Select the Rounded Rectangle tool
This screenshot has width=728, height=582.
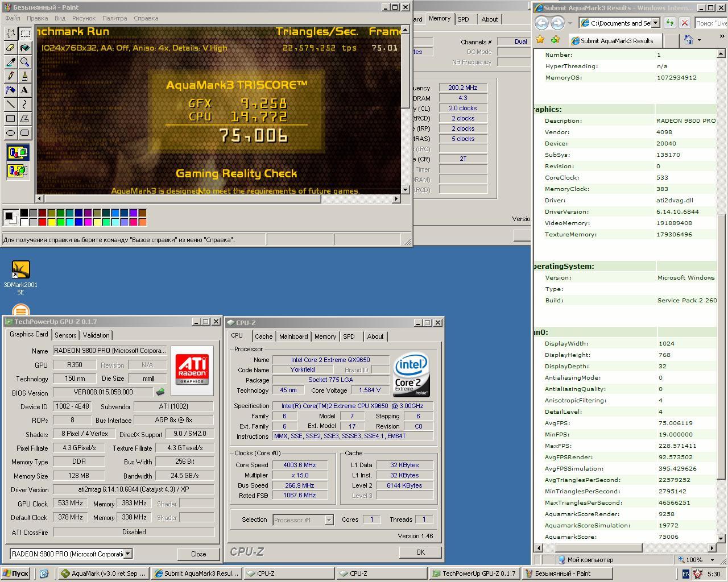pos(24,133)
